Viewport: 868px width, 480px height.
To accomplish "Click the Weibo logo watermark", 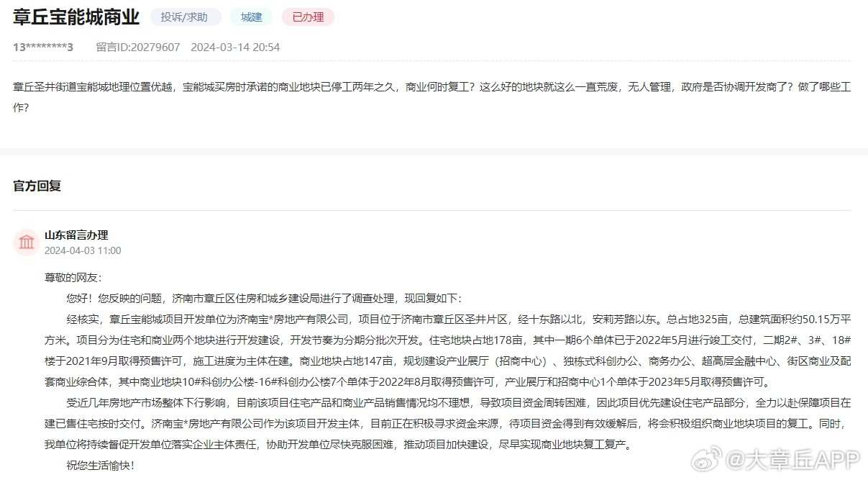I will (x=705, y=459).
